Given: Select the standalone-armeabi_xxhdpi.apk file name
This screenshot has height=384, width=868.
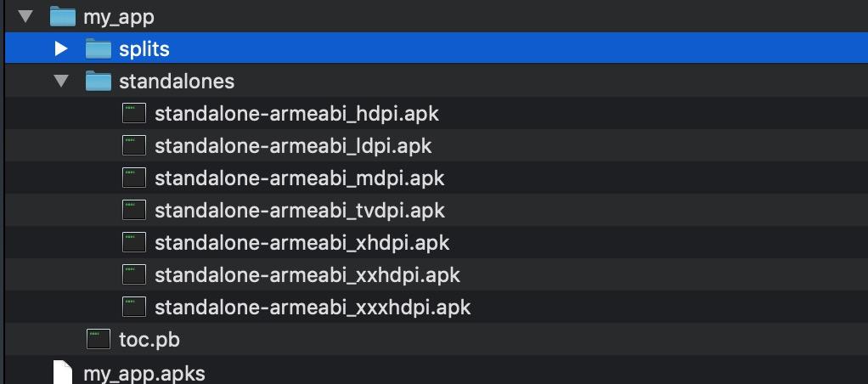Looking at the screenshot, I should pyautogui.click(x=307, y=275).
